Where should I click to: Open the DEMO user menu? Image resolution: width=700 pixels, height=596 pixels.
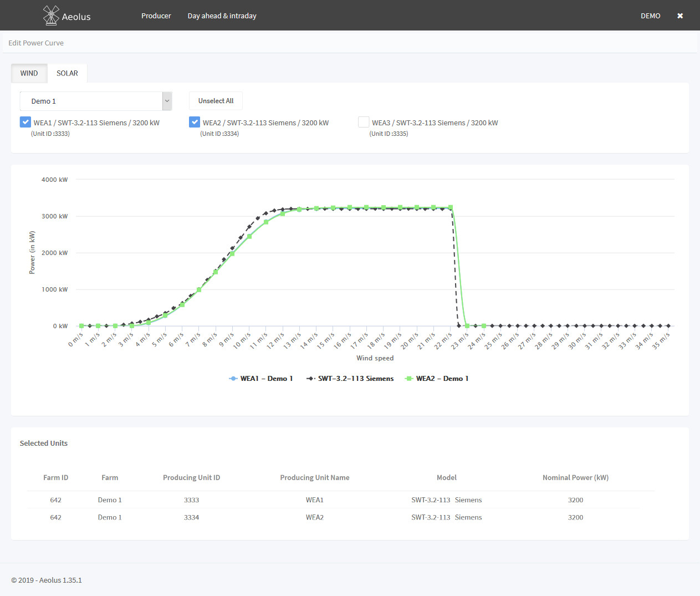tap(651, 16)
